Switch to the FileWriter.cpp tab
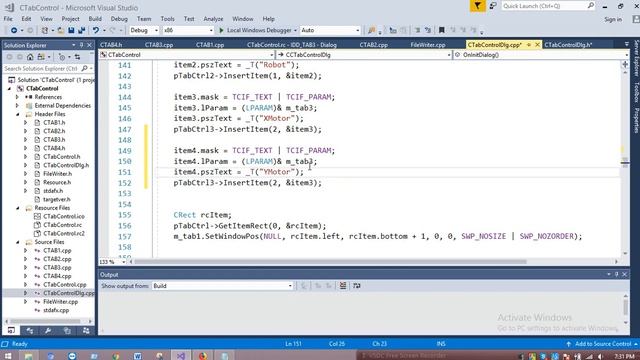The image size is (640, 360). pos(428,45)
